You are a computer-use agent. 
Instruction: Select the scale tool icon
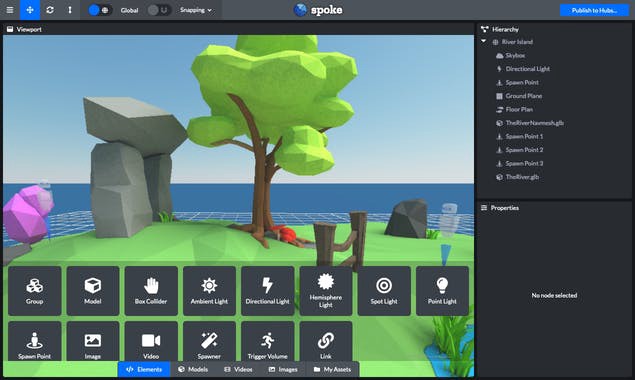coord(70,10)
